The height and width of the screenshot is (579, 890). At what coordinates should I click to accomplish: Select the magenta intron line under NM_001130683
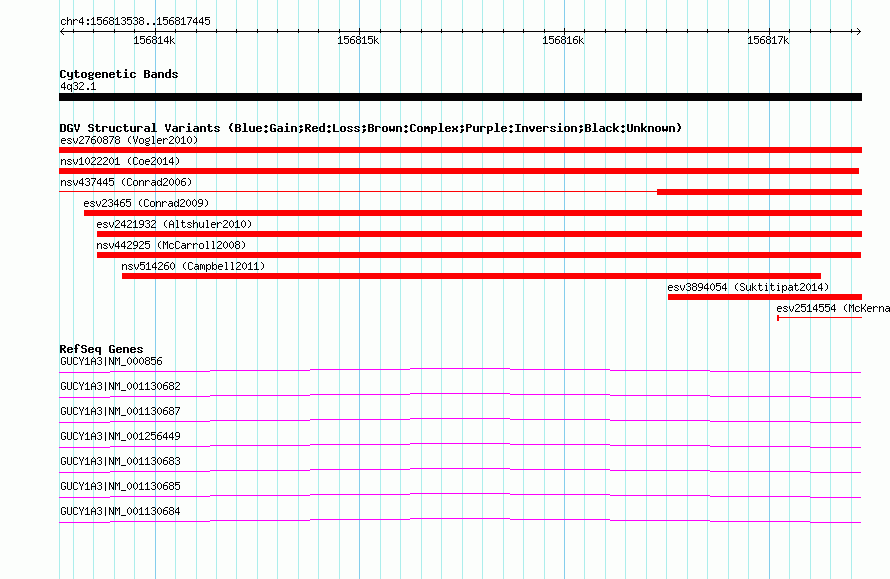(460, 469)
